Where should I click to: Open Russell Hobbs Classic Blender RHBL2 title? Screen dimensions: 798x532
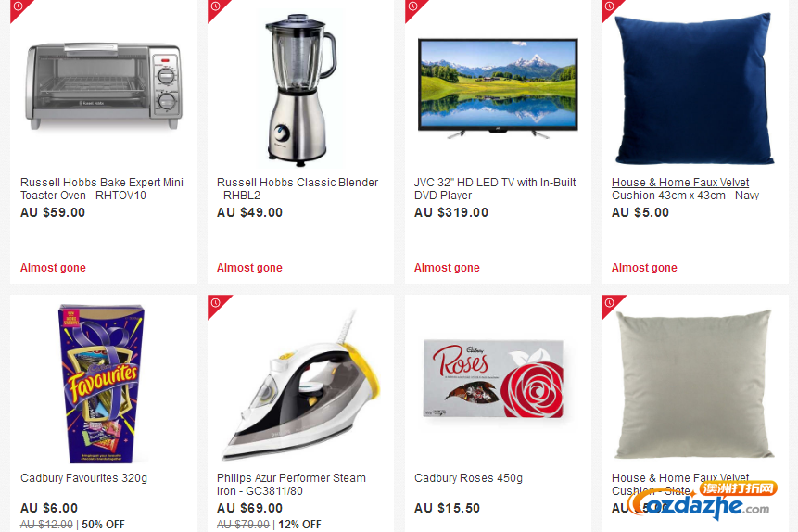click(x=298, y=189)
